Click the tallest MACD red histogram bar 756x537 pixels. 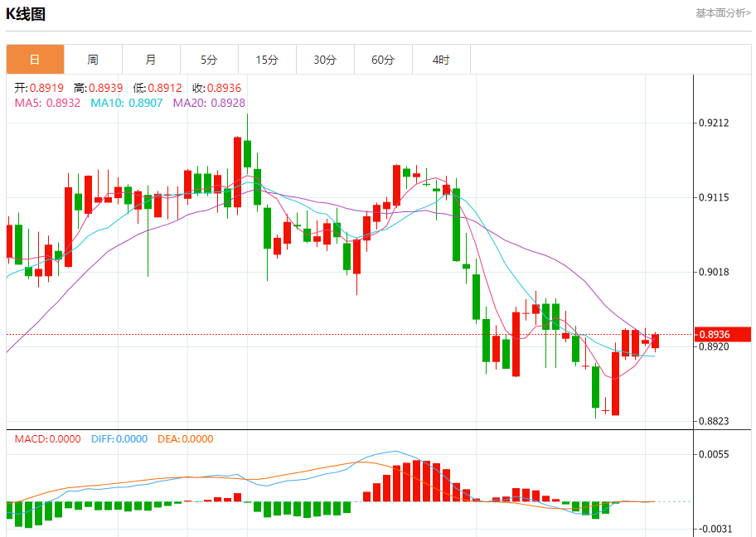(x=417, y=481)
